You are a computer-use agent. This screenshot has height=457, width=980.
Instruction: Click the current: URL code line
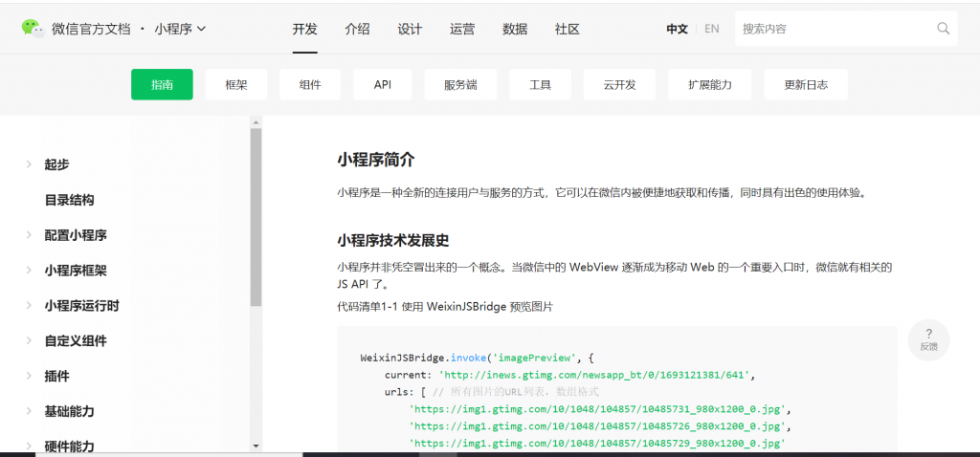pyautogui.click(x=570, y=375)
